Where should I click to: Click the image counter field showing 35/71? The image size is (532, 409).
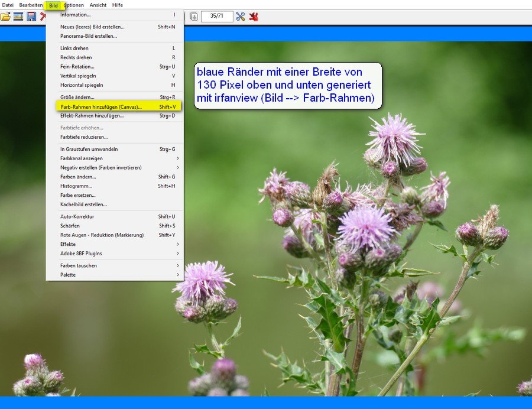pos(216,17)
